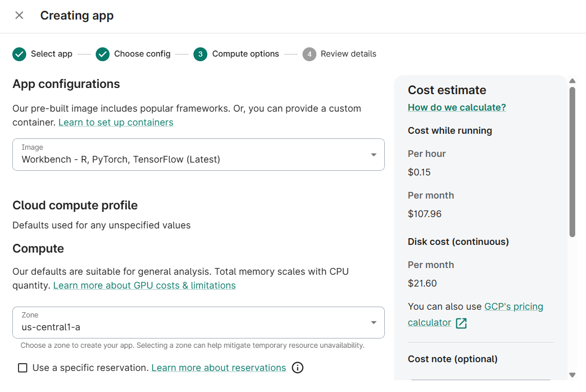
Task: Click the step 3 Compute options circle
Action: point(200,54)
